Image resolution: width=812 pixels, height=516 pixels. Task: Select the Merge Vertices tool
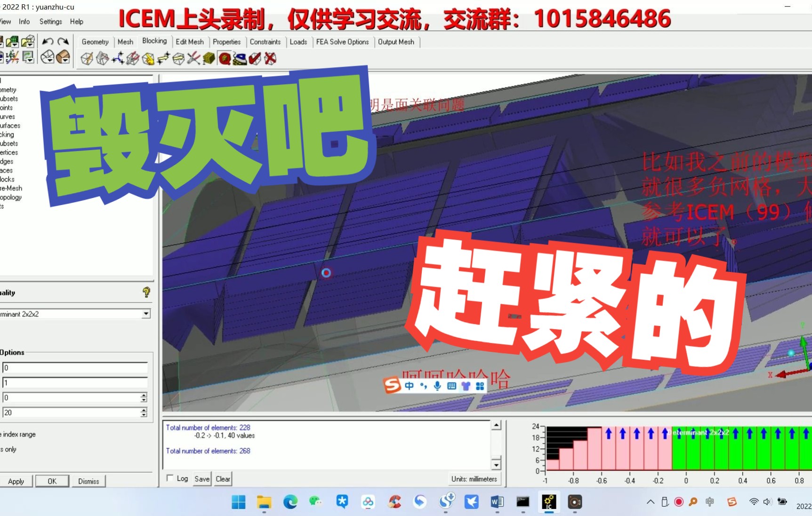click(118, 58)
